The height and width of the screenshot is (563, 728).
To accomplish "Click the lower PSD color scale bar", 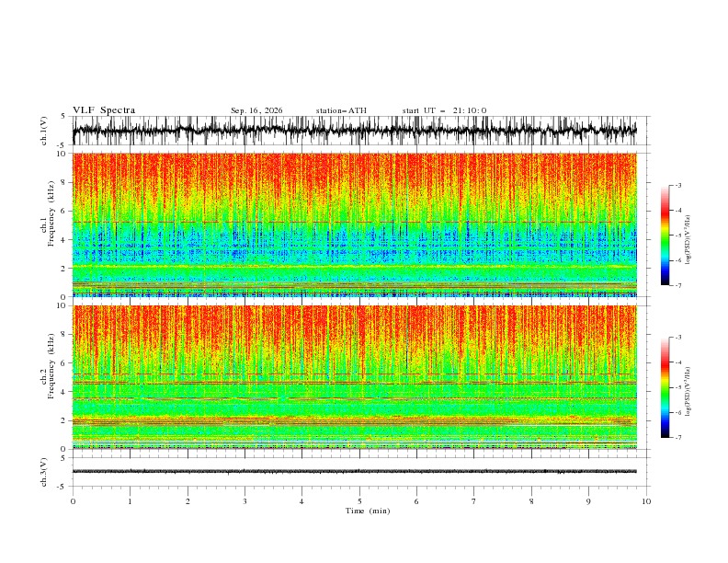I will pos(665,387).
